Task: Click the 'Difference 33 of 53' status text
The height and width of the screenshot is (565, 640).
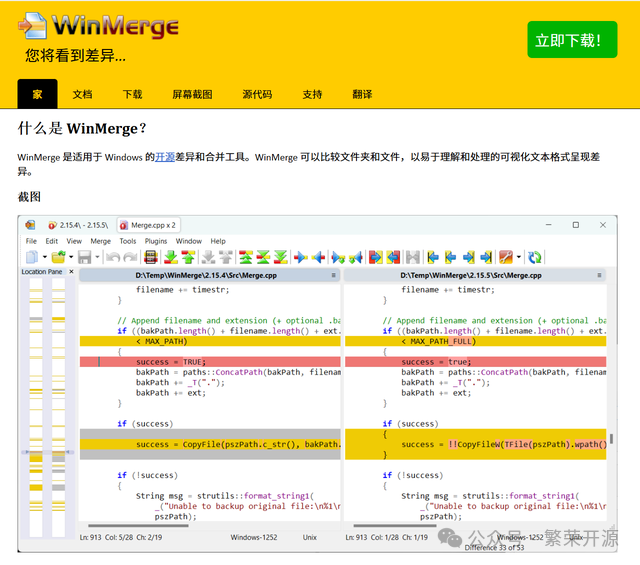Action: tap(494, 548)
